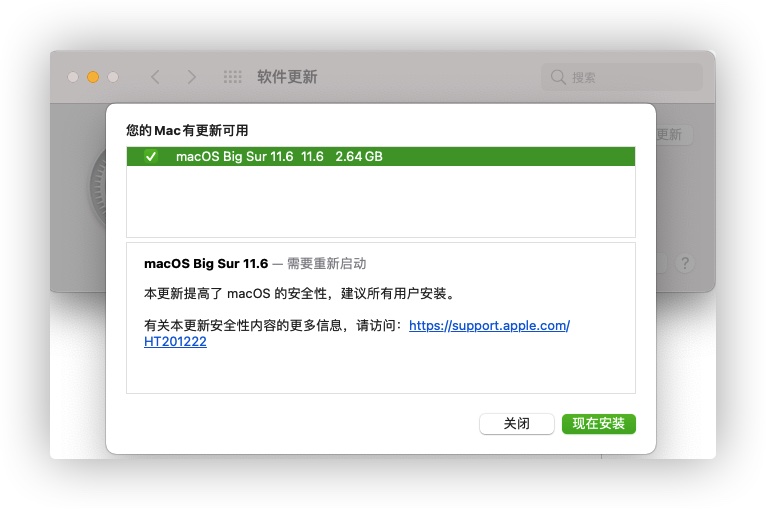Click the 您的 Mac 有更新可用 heading
This screenshot has width=766, height=509.
click(187, 130)
